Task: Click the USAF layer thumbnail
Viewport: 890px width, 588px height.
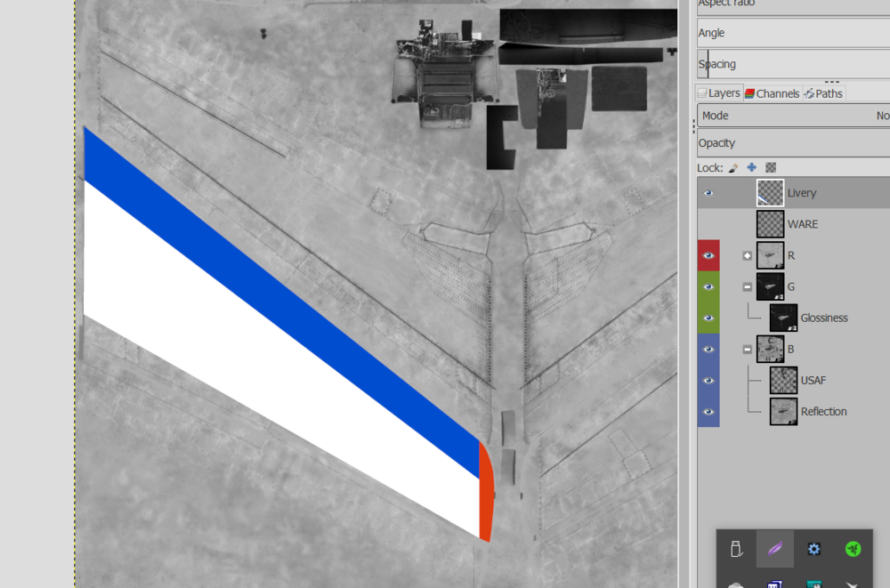Action: [x=783, y=380]
